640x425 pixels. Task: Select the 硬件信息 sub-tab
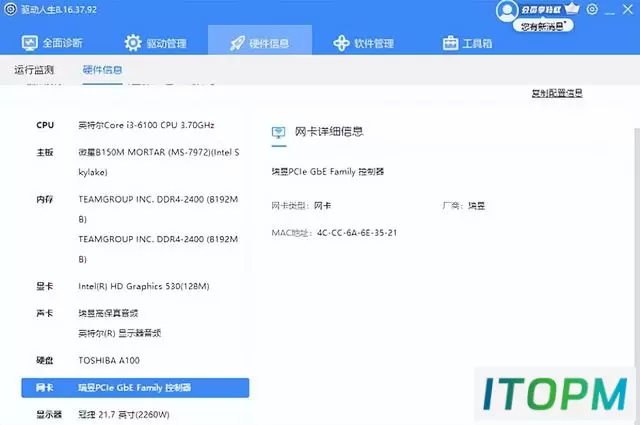coord(102,70)
